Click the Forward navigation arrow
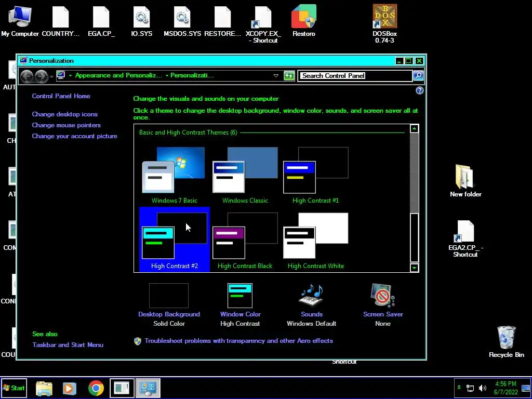 41,76
